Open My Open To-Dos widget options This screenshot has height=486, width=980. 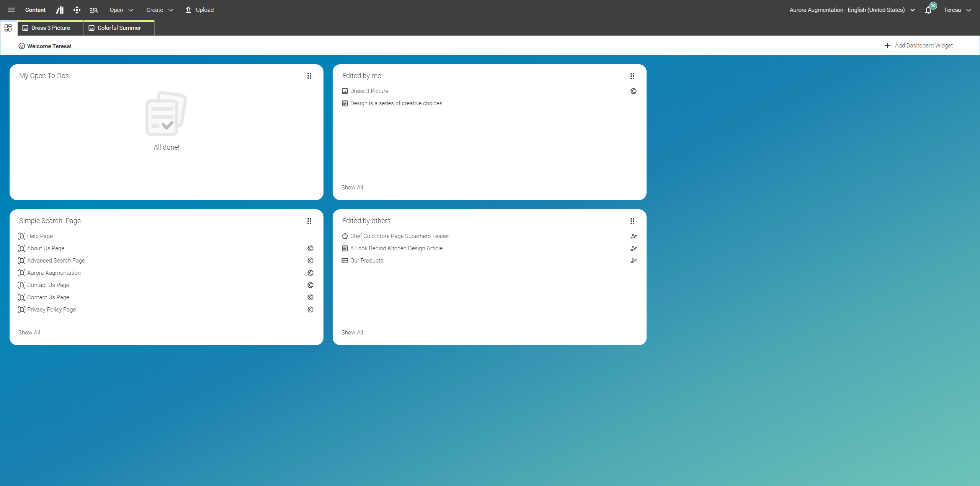309,76
